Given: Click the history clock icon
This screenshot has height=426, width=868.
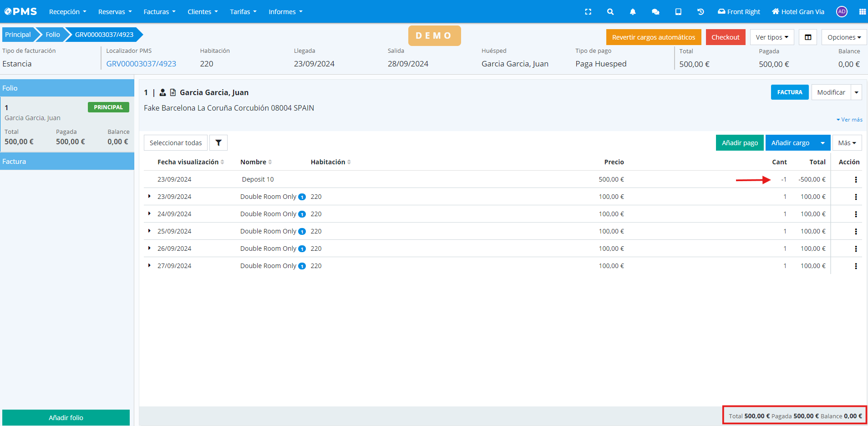Looking at the screenshot, I should [700, 12].
